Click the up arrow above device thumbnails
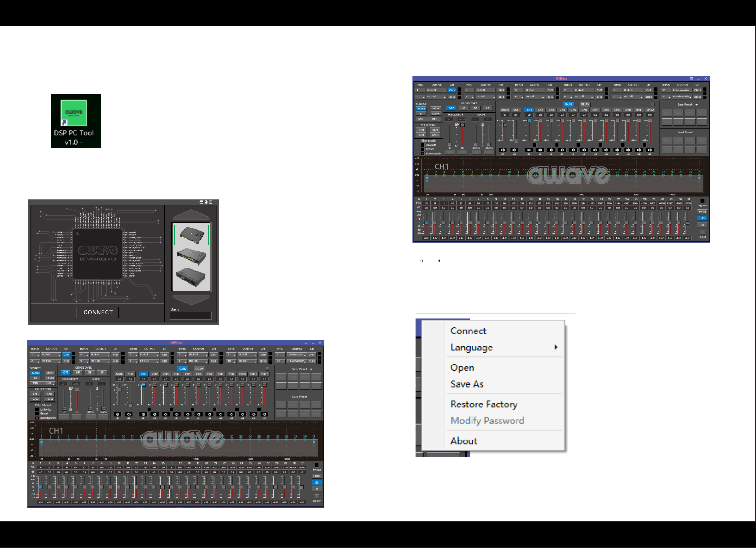This screenshot has height=548, width=756. (x=191, y=215)
